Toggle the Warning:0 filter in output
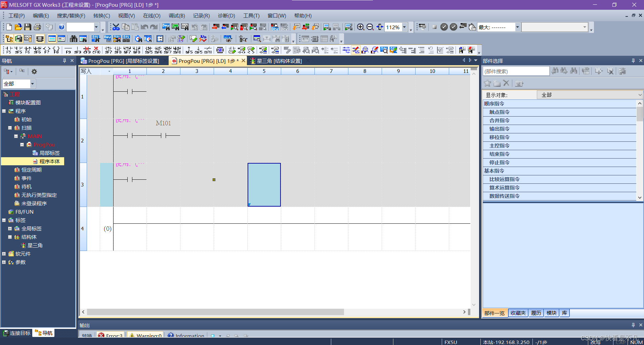644x345 pixels. 145,335
